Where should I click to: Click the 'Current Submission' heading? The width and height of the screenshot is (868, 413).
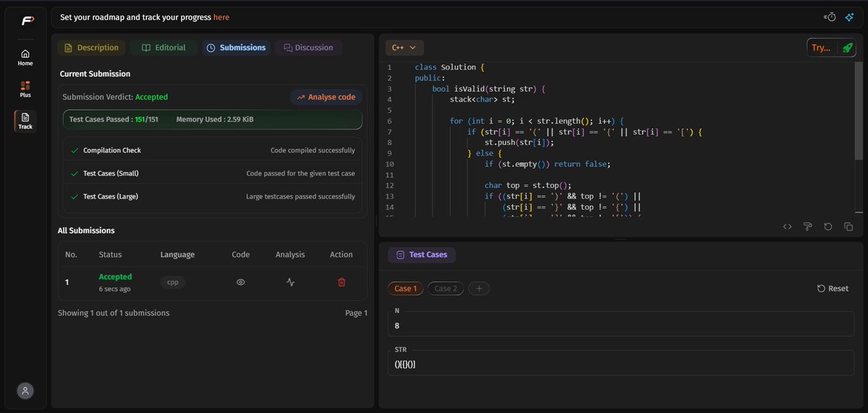[x=95, y=74]
